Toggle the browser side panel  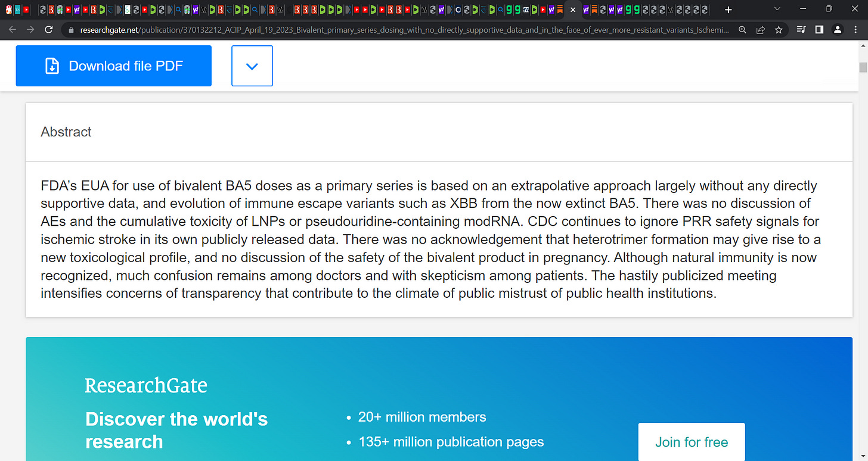click(x=819, y=30)
